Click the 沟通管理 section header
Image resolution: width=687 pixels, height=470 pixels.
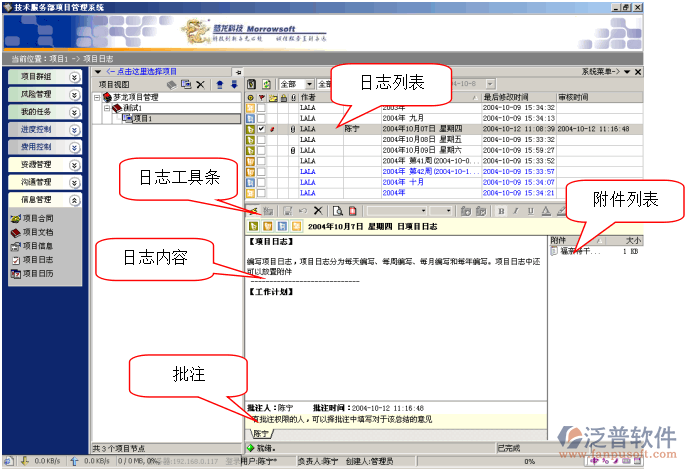[44, 182]
